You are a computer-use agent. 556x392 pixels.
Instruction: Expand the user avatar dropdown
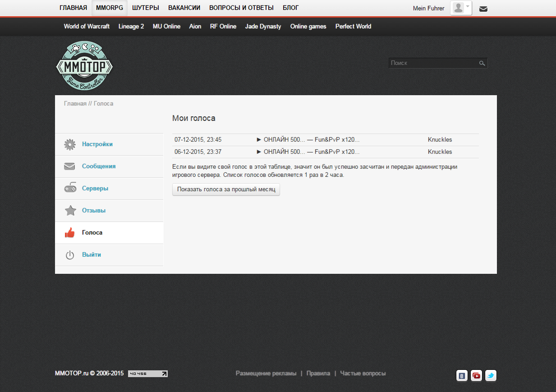(461, 8)
